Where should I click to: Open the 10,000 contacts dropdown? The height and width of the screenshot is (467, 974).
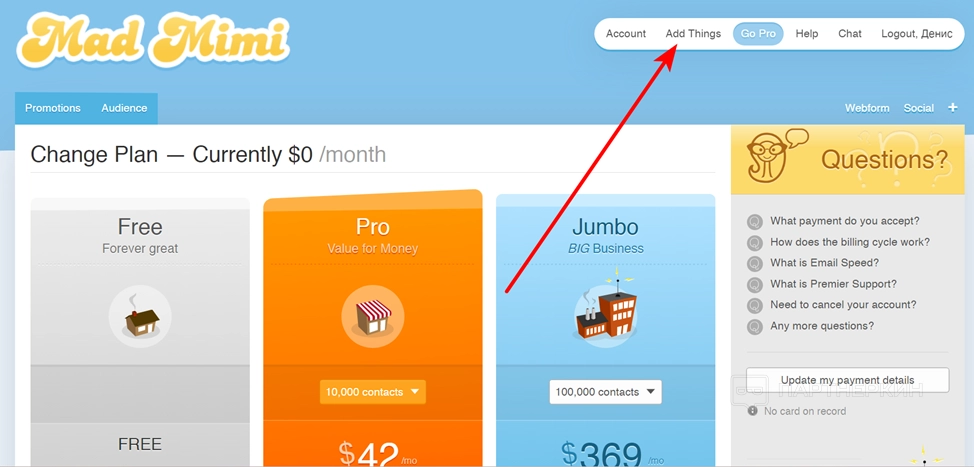(x=373, y=392)
